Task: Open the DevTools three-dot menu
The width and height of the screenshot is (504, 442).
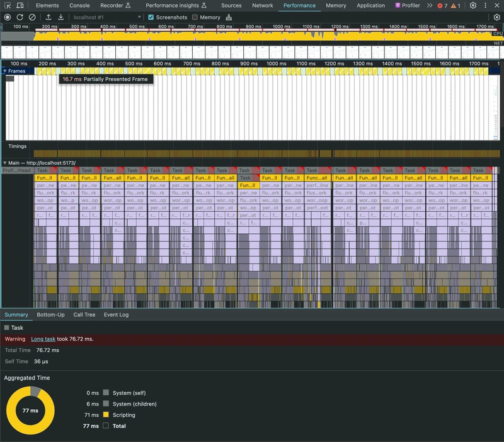Action: click(485, 6)
